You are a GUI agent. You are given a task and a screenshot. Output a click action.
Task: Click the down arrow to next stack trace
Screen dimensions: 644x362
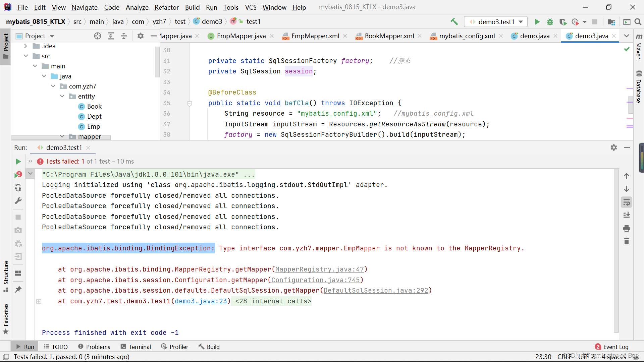point(627,189)
